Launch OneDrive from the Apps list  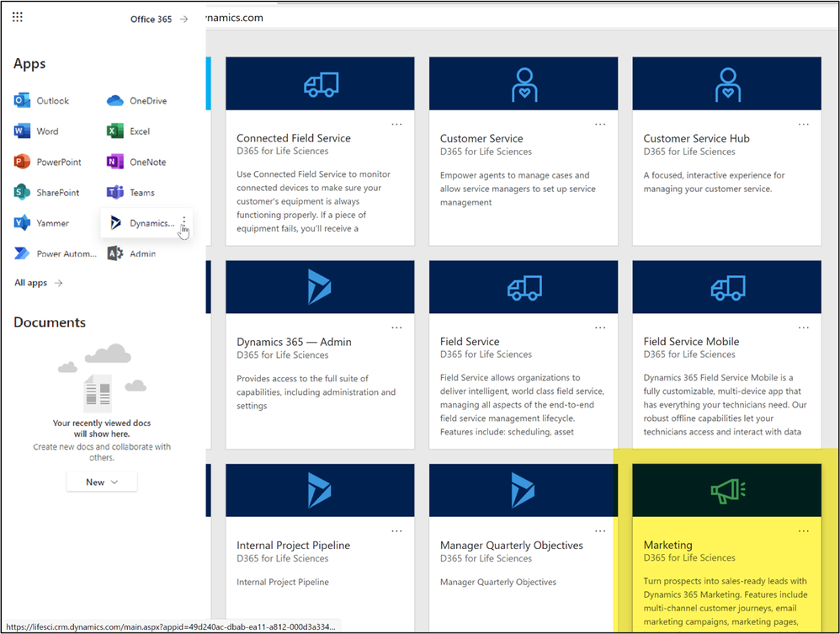pos(137,101)
